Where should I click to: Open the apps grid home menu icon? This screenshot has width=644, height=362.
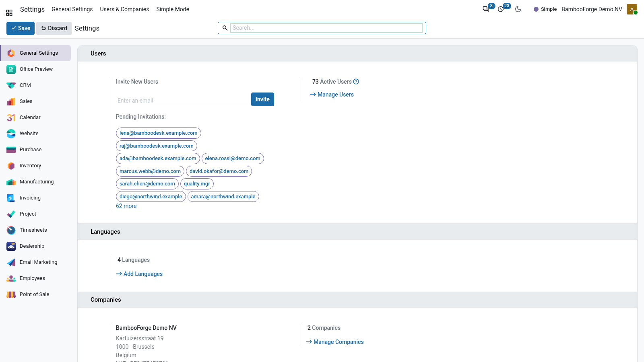9,12
